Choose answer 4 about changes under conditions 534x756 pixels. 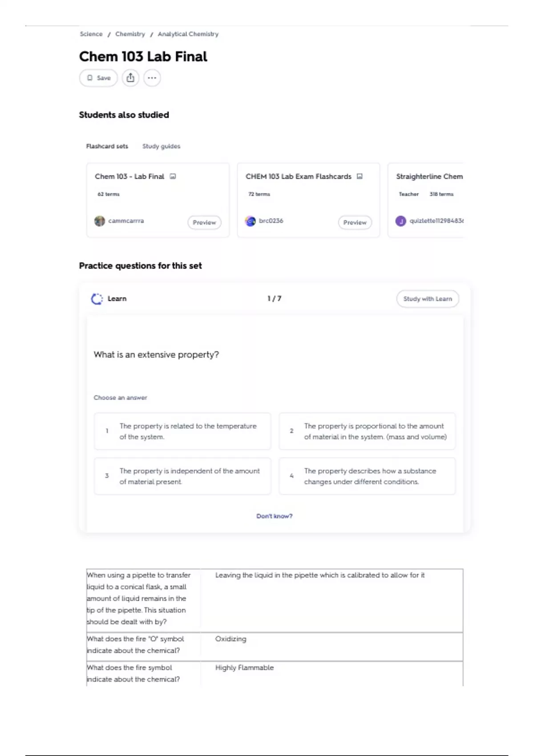(367, 476)
